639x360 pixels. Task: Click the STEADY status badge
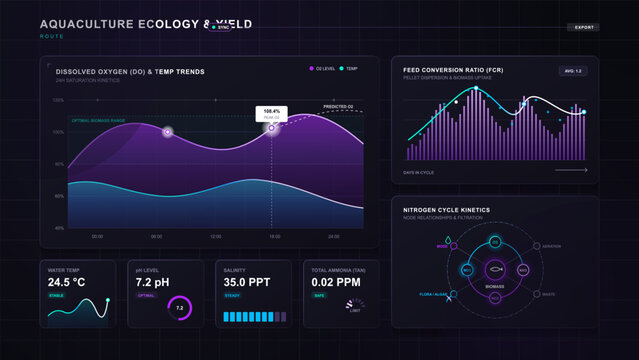232,295
